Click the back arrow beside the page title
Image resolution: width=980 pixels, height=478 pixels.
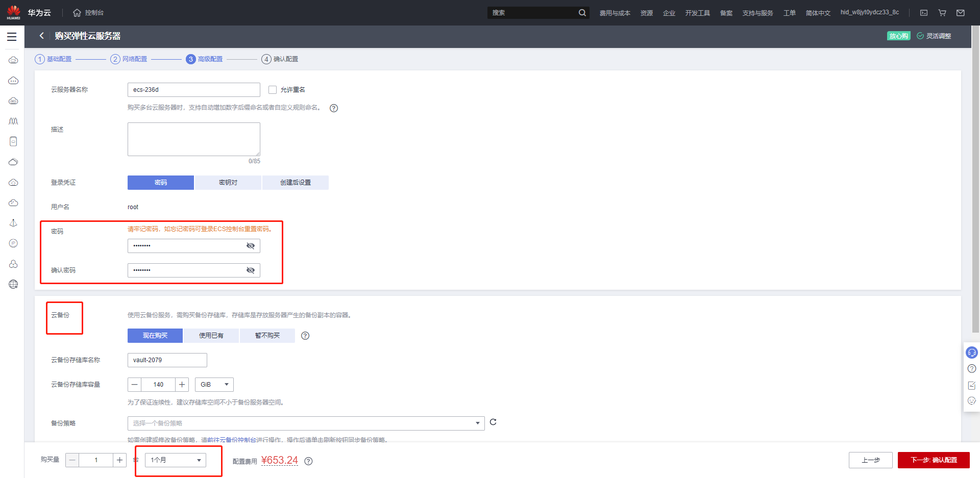point(42,36)
